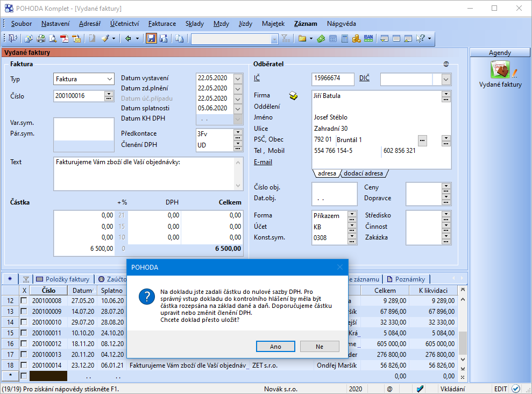Expand the Datum vystavení date picker
The image size is (532, 394).
[238, 79]
